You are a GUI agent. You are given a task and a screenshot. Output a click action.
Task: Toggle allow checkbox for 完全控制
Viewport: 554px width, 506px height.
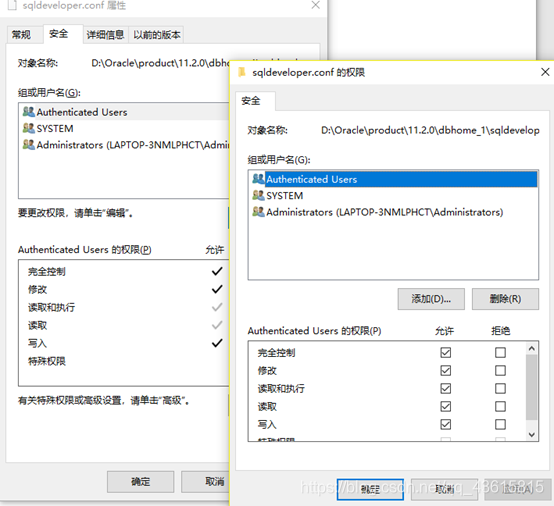coord(446,352)
